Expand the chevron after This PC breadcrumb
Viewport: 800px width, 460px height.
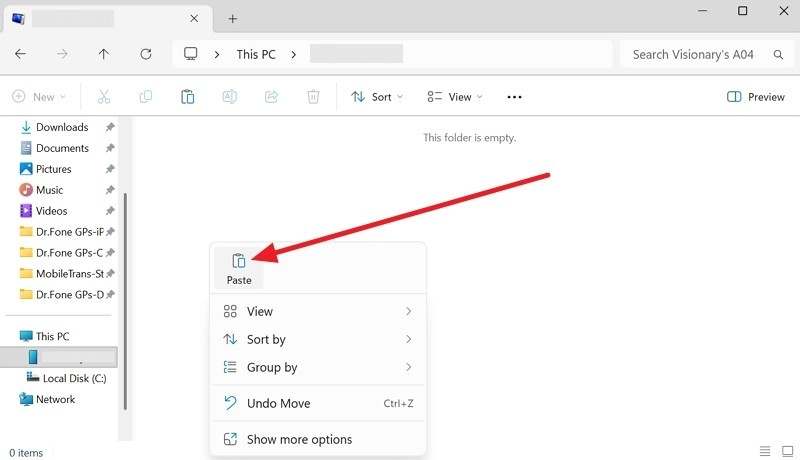click(293, 54)
